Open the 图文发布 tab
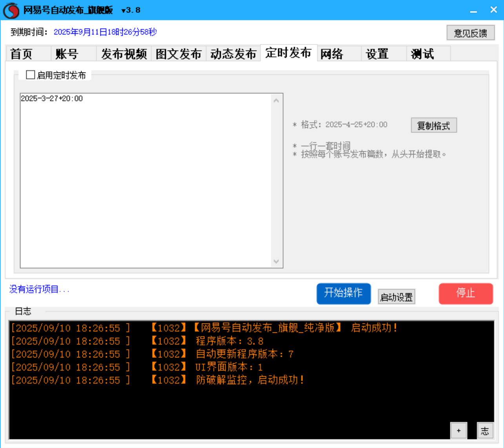Image resolution: width=504 pixels, height=448 pixels. coord(178,54)
